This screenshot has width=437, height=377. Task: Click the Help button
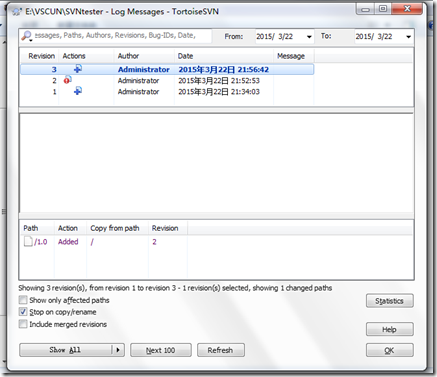tap(390, 329)
